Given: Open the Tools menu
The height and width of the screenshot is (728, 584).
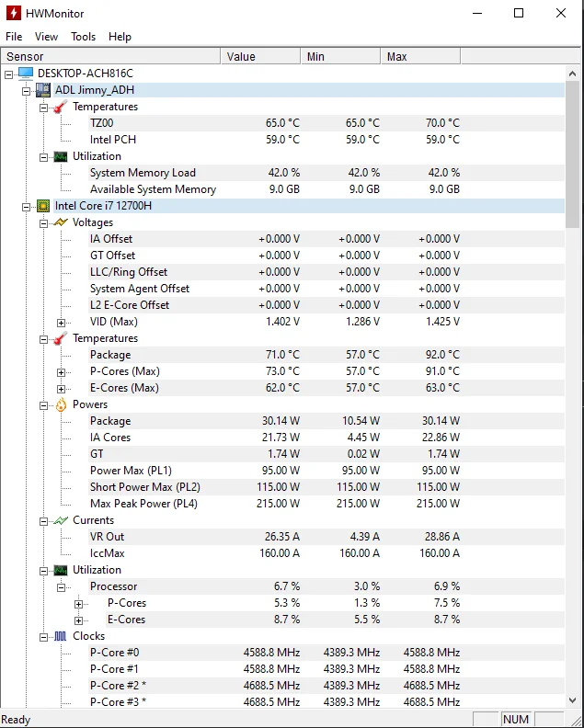Looking at the screenshot, I should pyautogui.click(x=83, y=37).
